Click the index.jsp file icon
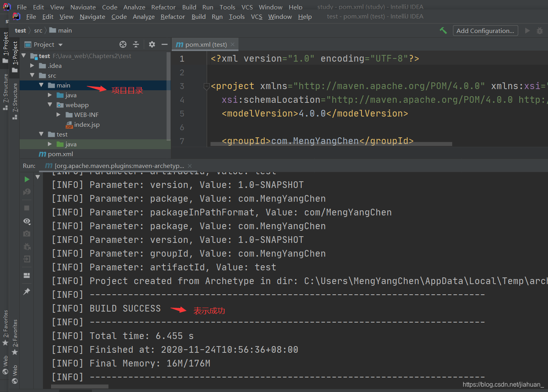This screenshot has height=392, width=548. [x=69, y=125]
